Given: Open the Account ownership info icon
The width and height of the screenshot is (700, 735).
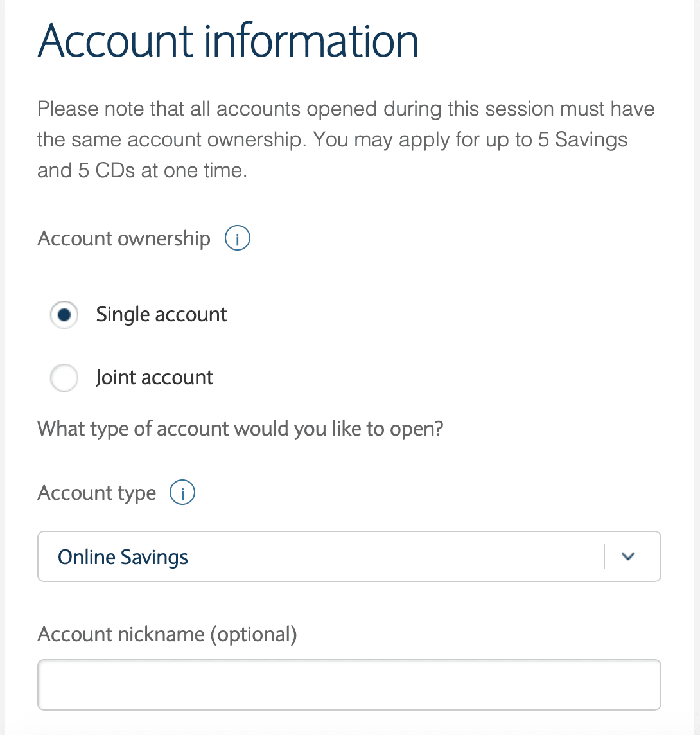Looking at the screenshot, I should [238, 238].
